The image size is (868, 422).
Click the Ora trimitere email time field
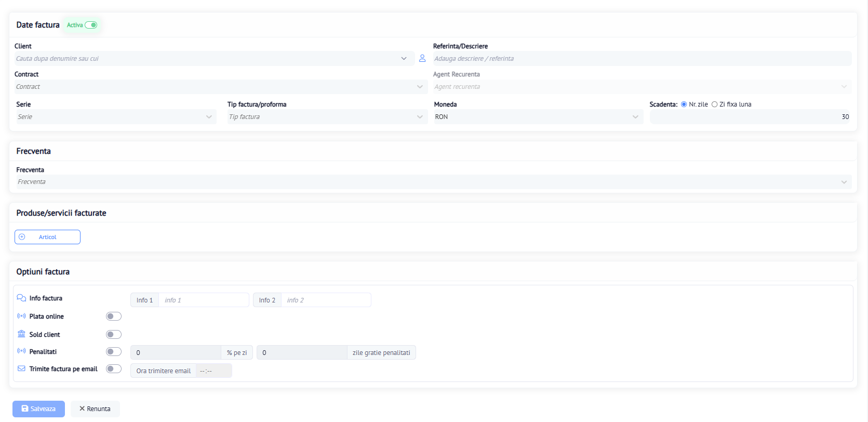(x=213, y=371)
